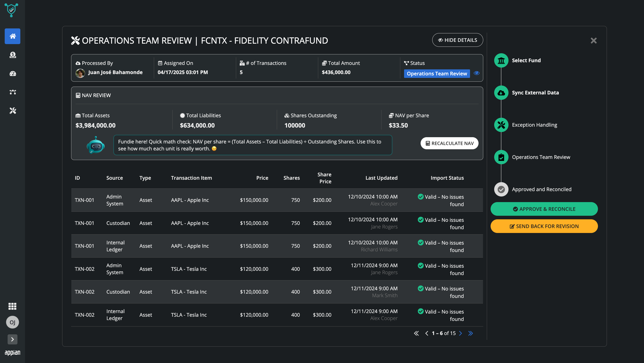Go to next page of transactions
This screenshot has height=363, width=644.
pos(460,333)
